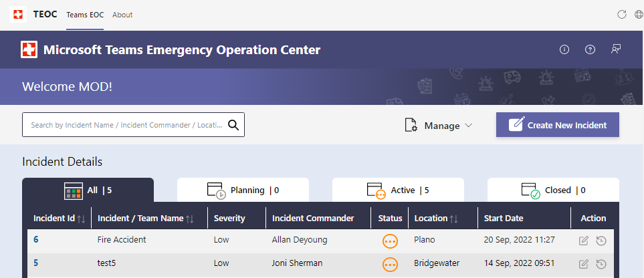Click the Manage settings document icon
The image size is (644, 278).
pos(411,125)
